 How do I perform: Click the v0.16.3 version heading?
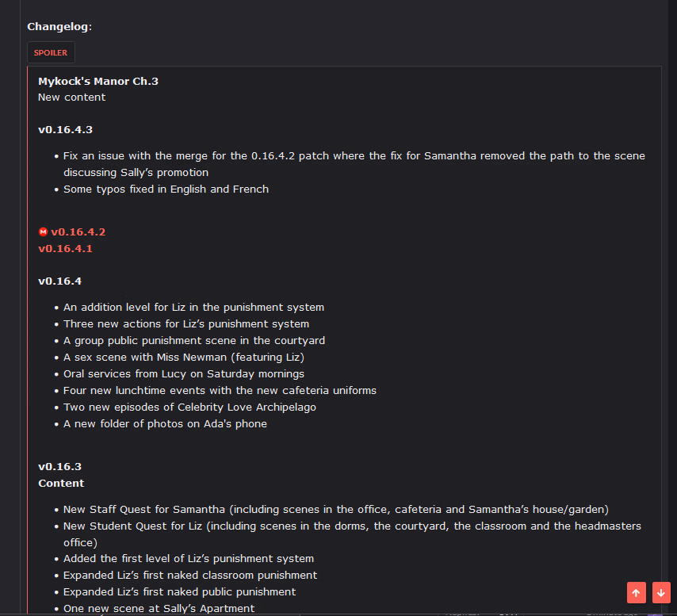coord(59,467)
